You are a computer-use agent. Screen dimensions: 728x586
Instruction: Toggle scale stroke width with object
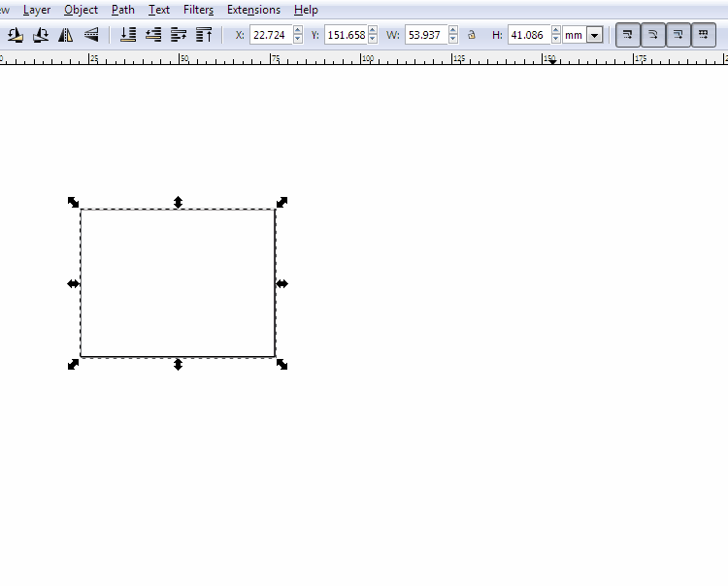point(628,35)
